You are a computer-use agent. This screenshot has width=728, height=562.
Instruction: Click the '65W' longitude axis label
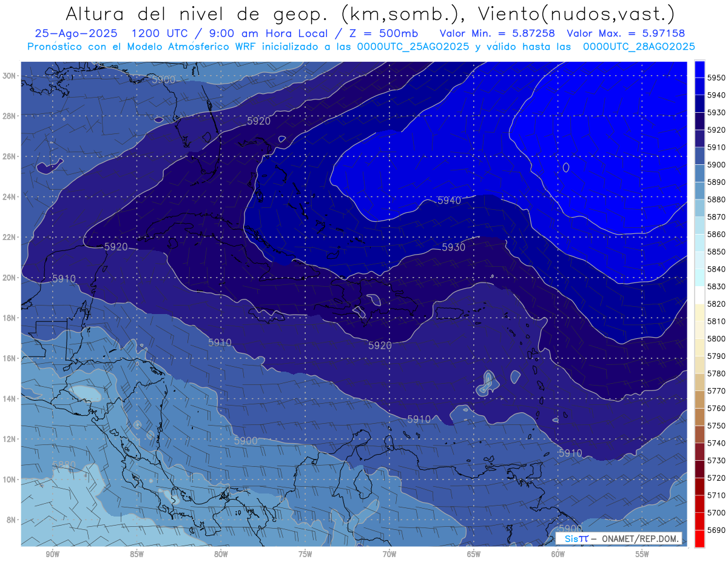click(x=474, y=555)
